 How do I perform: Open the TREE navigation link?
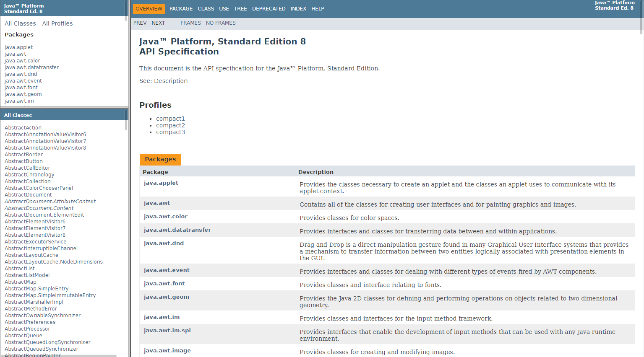click(x=240, y=9)
